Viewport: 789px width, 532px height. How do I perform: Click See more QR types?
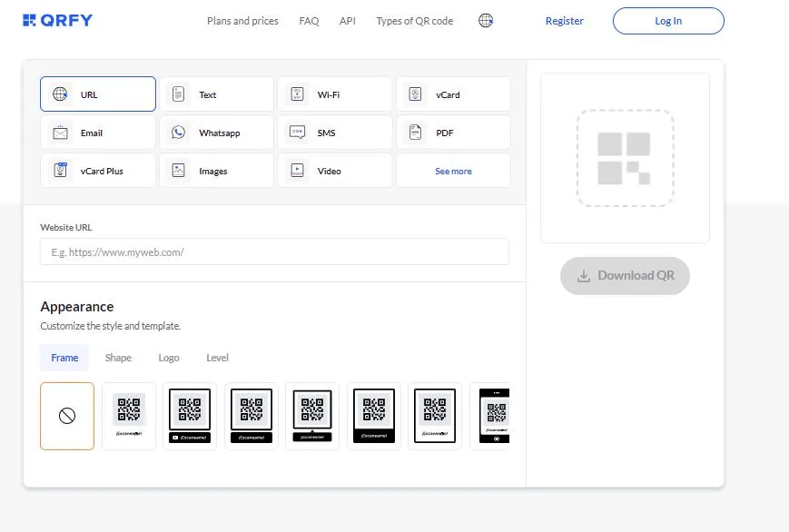(453, 171)
